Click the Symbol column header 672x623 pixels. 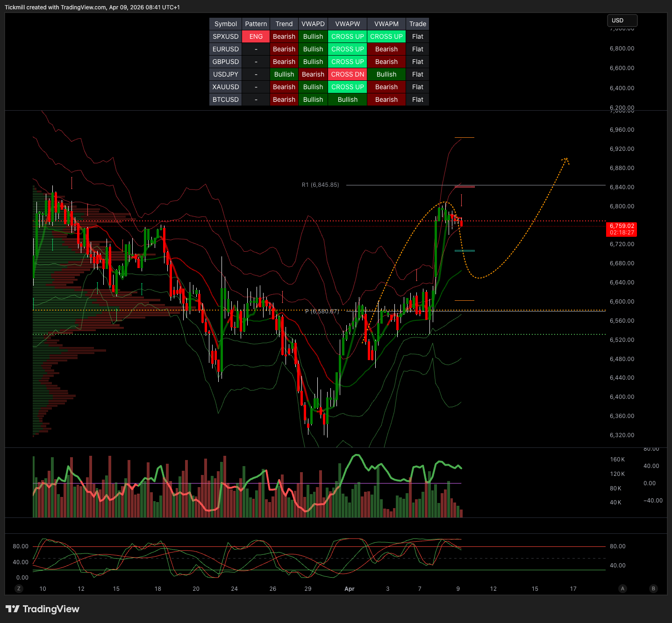[225, 24]
